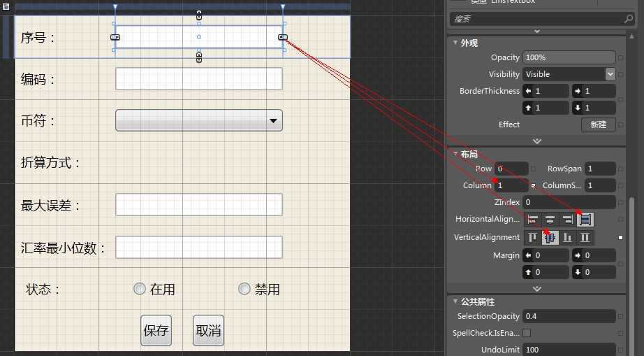
Task: Click the top BorderThickness field
Action: (546, 108)
